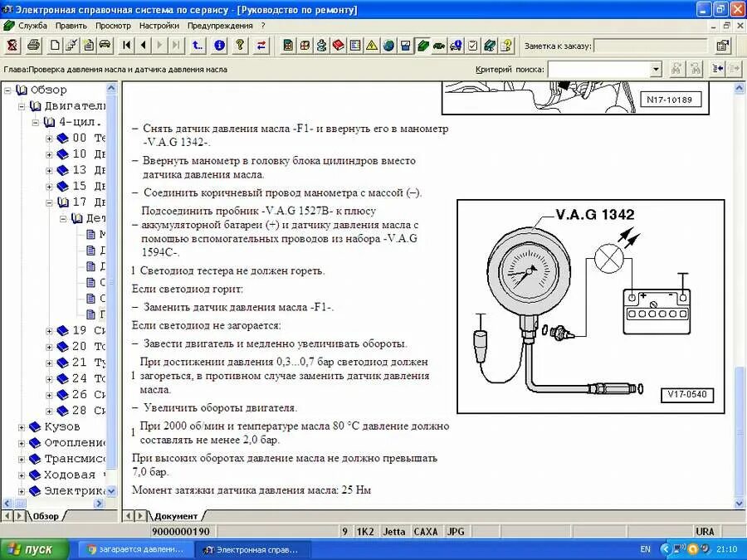Click the globe icon in toolbar
747x560 pixels.
(x=388, y=46)
